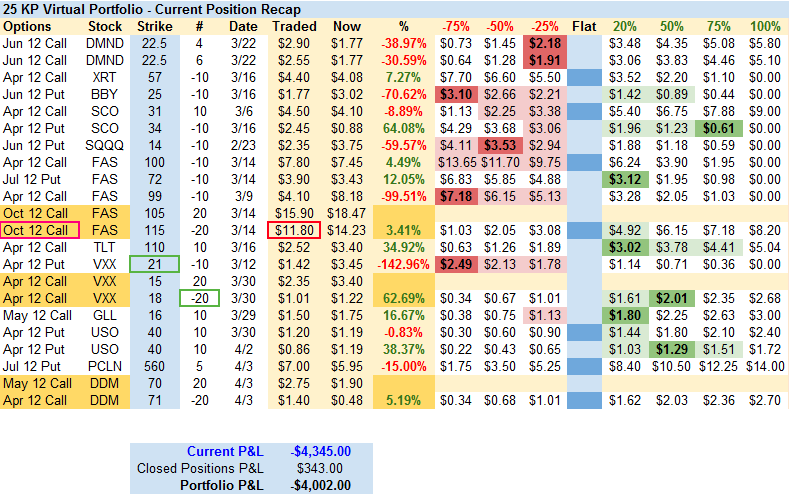Click the dark green $0.61 cell
Screen dimensions: 789x494
(x=720, y=128)
